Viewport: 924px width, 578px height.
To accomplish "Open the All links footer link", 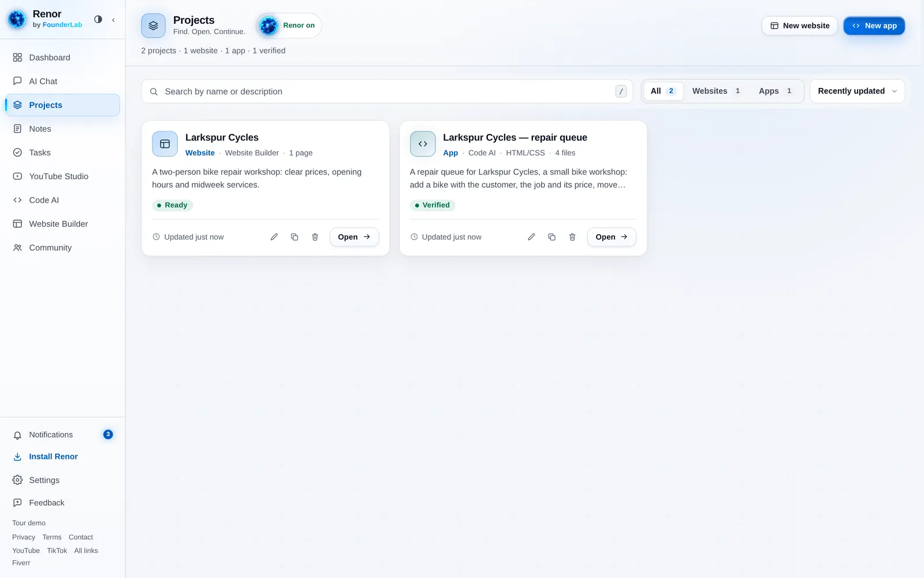I will click(86, 551).
